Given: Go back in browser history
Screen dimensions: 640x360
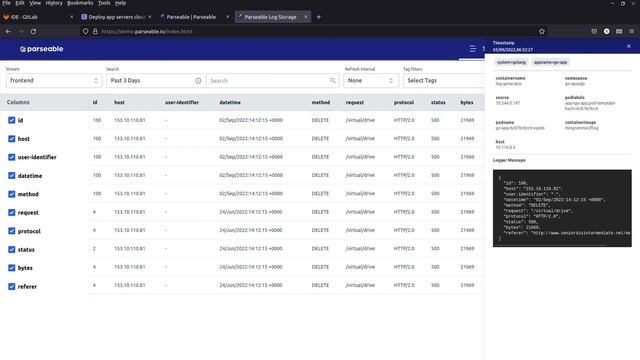Looking at the screenshot, I should click(8, 31).
